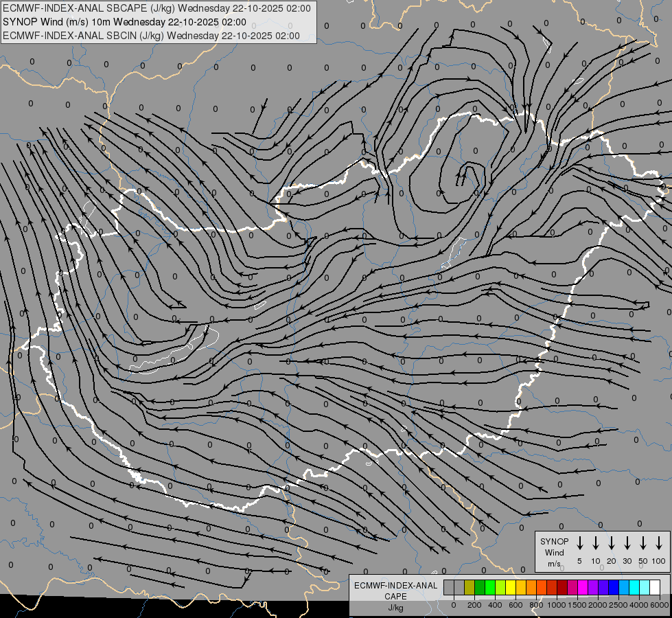Image resolution: width=672 pixels, height=618 pixels.
Task: Click the '30' speed label in wind legend
Action: tap(627, 561)
